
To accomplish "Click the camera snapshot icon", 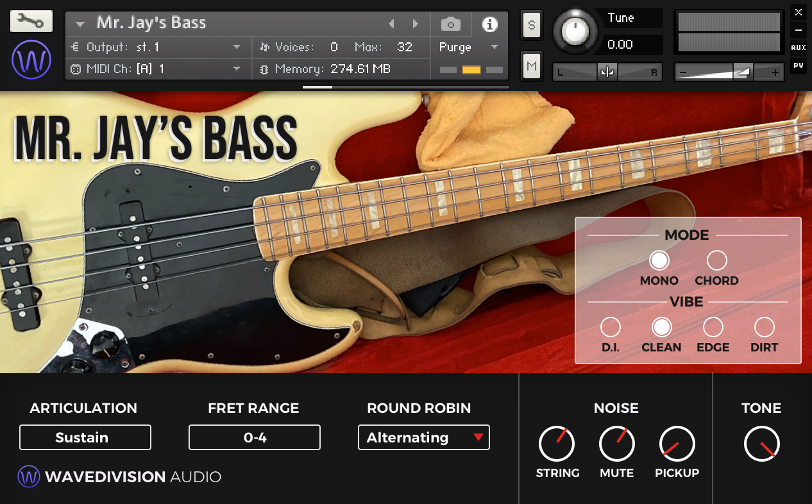I will point(450,23).
